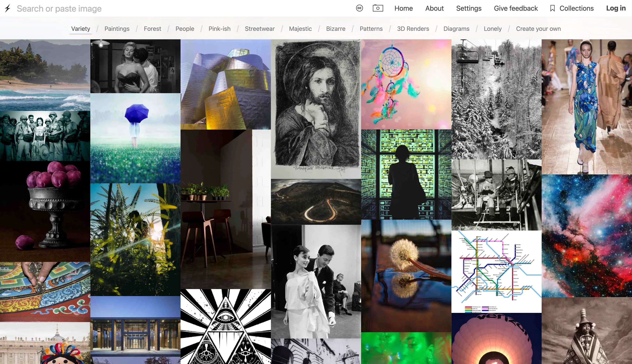Viewport: 632px width, 364px height.
Task: Open the Home page link
Action: pyautogui.click(x=403, y=8)
